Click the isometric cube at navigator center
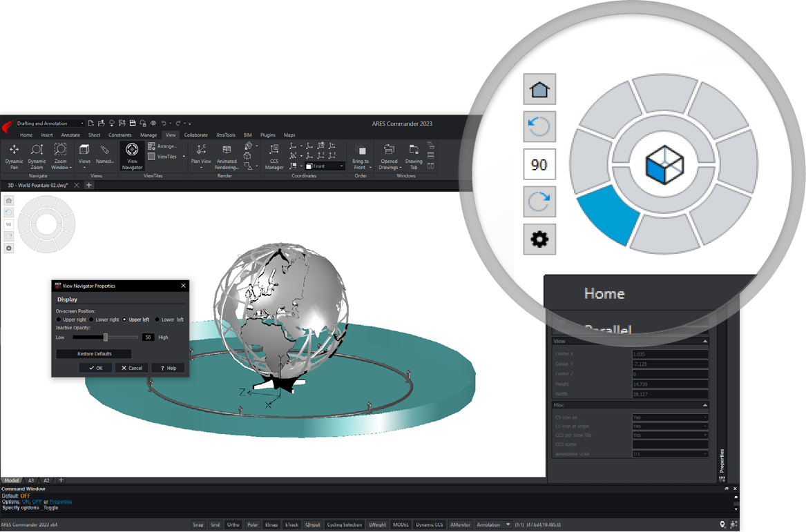The image size is (806, 532). pos(664,165)
